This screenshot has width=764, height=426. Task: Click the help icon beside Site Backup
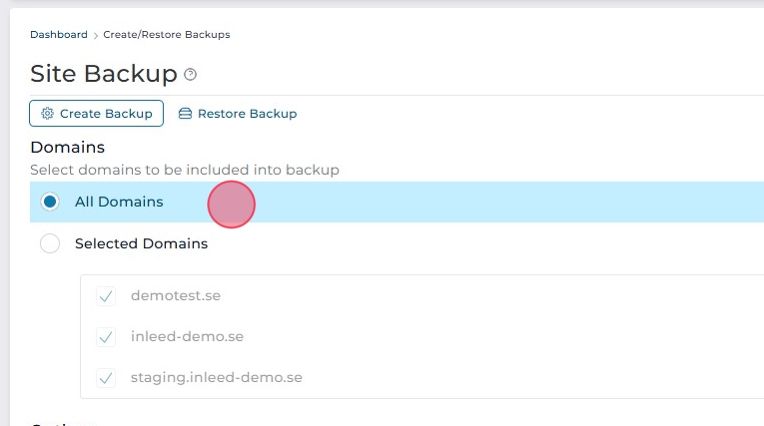pos(191,75)
